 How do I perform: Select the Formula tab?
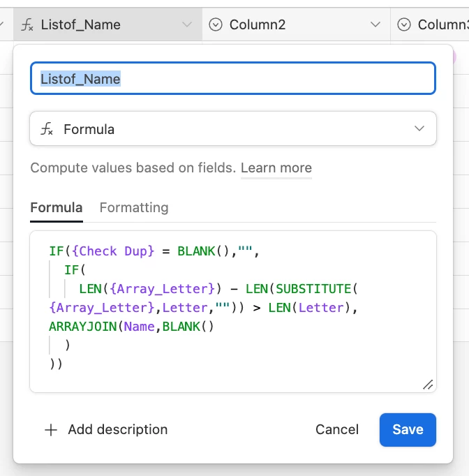click(57, 208)
